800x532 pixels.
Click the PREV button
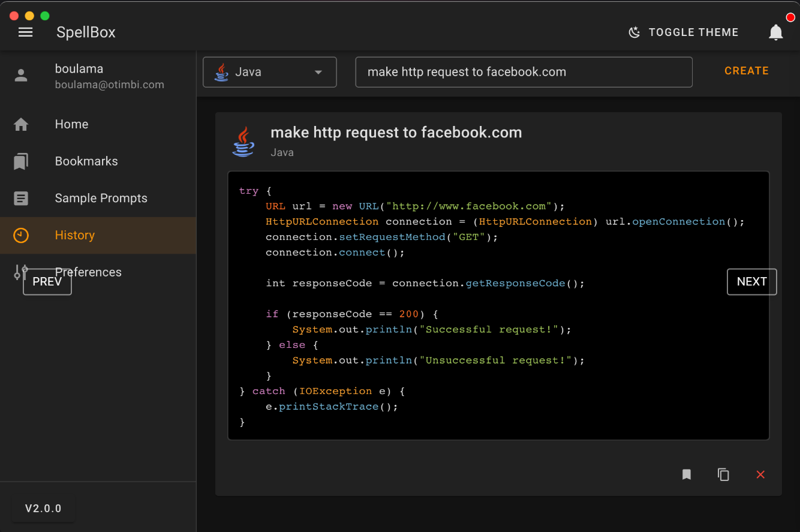(47, 282)
